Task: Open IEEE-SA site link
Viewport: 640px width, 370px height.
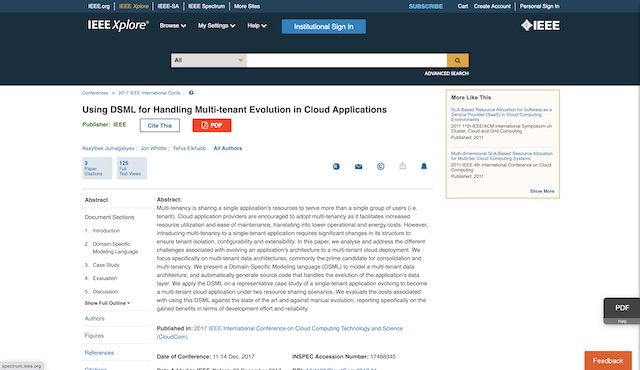Action: (x=168, y=6)
